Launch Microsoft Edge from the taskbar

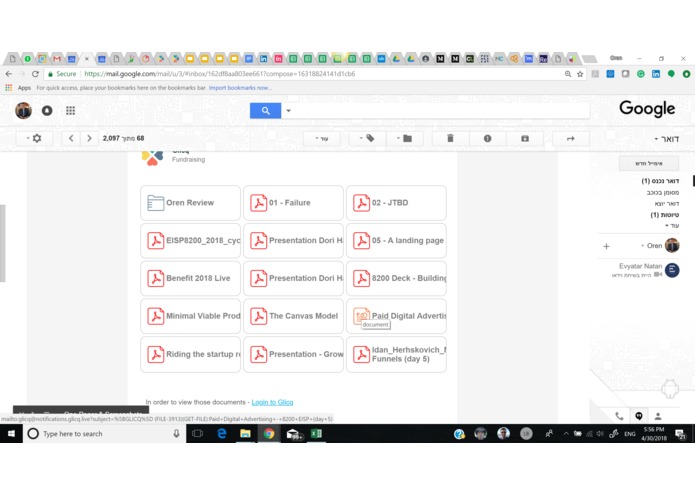[222, 434]
